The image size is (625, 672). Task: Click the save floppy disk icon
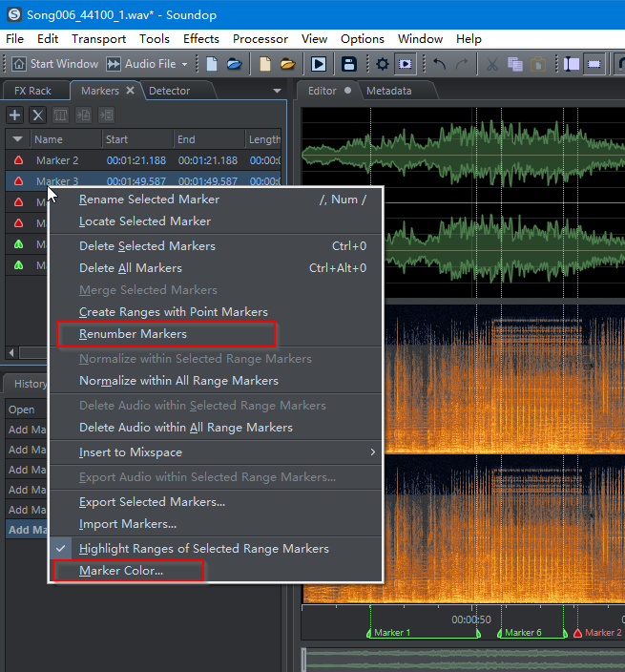(x=349, y=64)
